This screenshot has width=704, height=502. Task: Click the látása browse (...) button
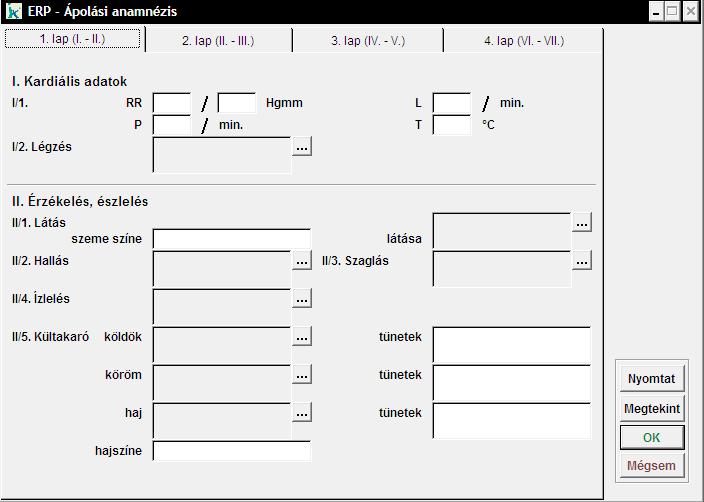click(x=582, y=223)
